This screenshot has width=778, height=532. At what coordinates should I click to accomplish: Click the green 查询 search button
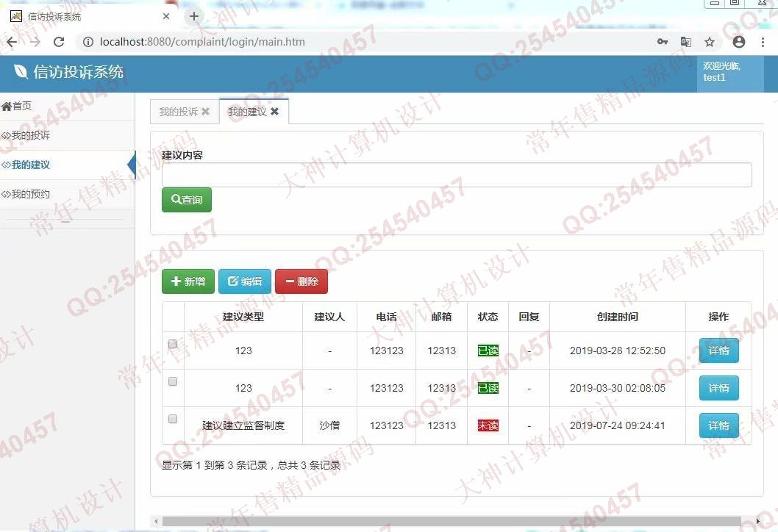coord(187,199)
